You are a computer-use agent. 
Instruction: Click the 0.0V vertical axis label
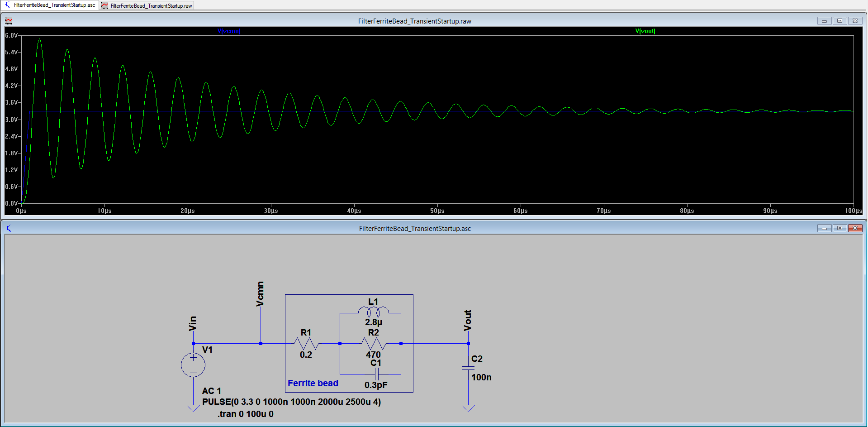click(11, 203)
